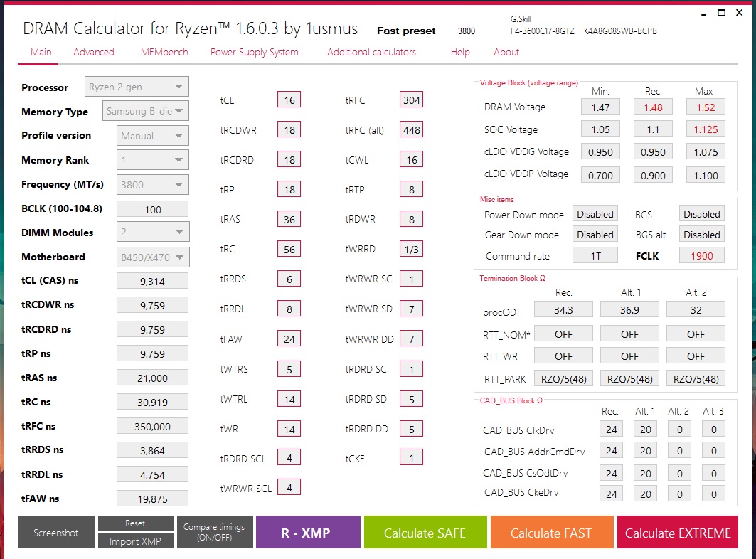Click the Command rate 1T field
The image size is (756, 559).
(x=595, y=255)
